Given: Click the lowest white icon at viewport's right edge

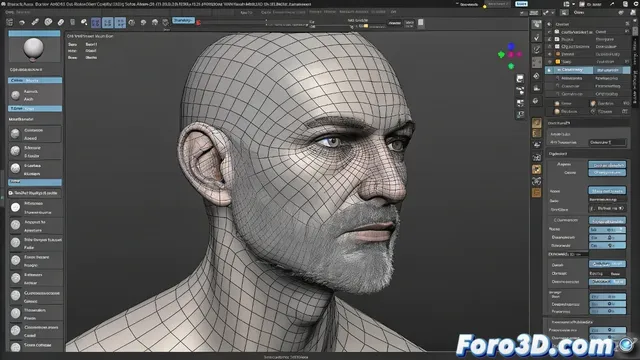Looking at the screenshot, I should pyautogui.click(x=520, y=115).
